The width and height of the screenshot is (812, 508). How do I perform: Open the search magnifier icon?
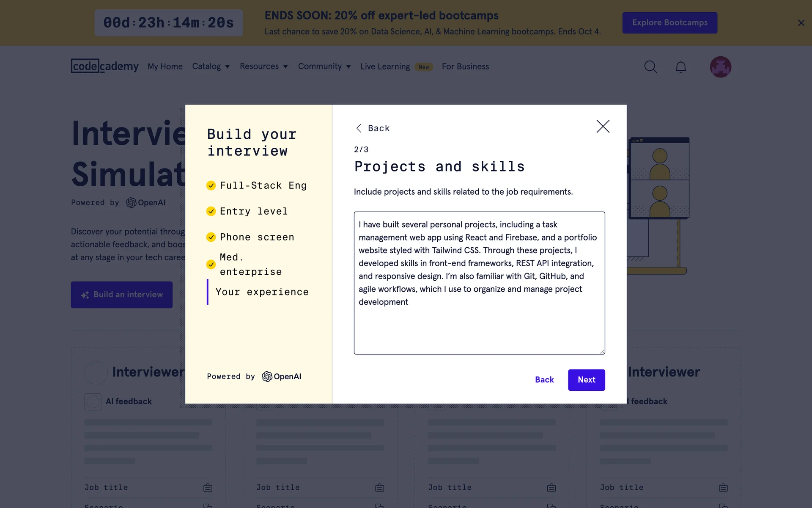tap(650, 67)
